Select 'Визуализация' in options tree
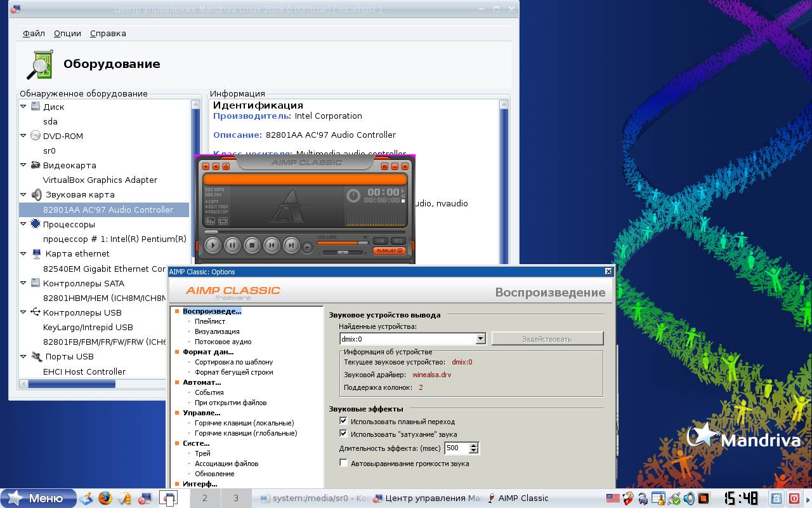This screenshot has height=508, width=812. click(217, 331)
